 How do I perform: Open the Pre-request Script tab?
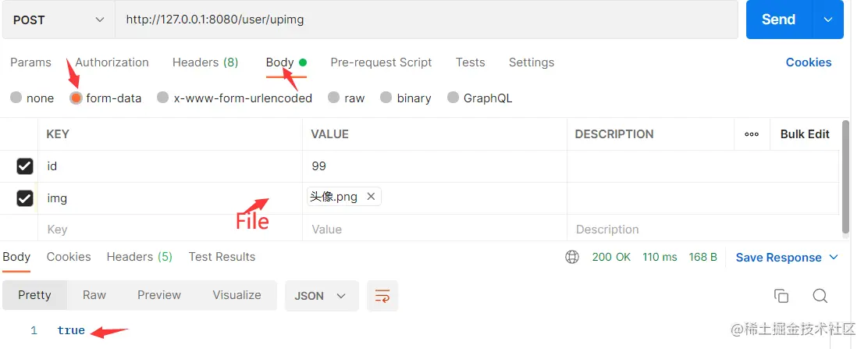pyautogui.click(x=381, y=62)
